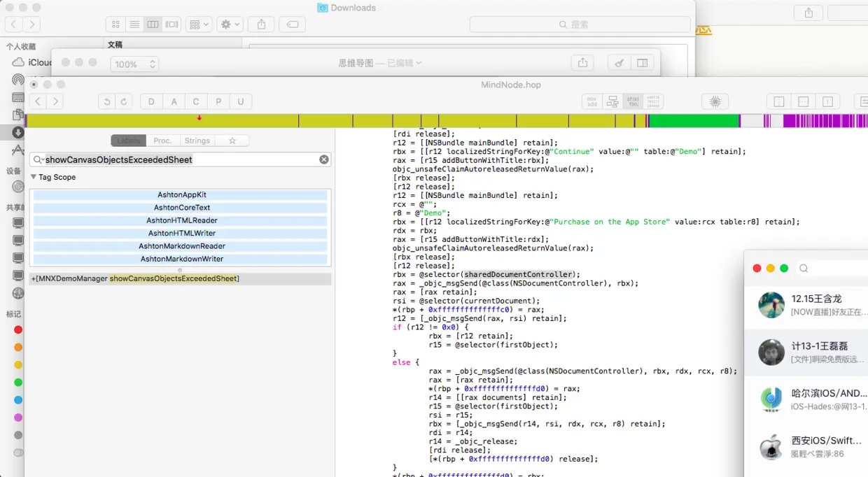The image size is (868, 477).
Task: Toggle the right pane layout button
Action: pos(827,101)
